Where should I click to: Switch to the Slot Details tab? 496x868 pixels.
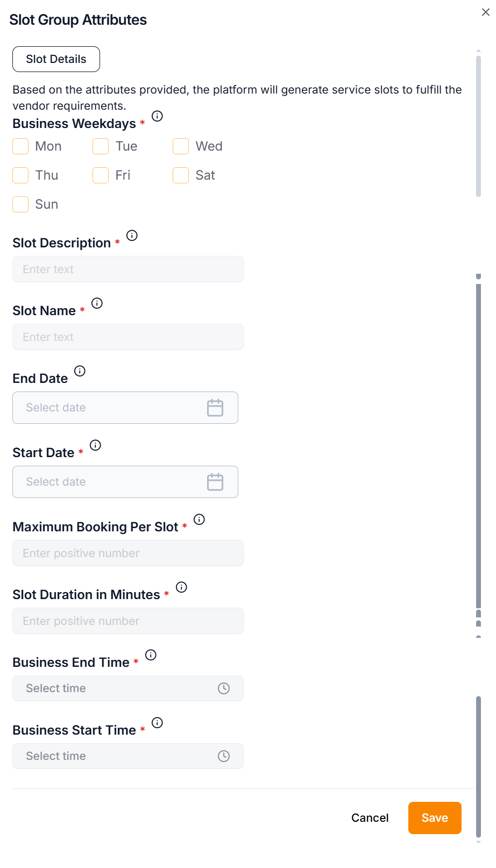click(56, 59)
